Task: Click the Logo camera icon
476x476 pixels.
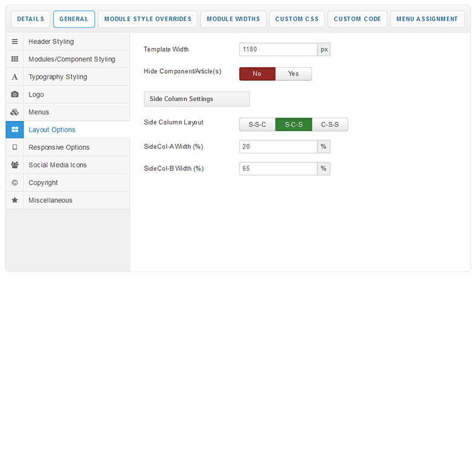Action: [14, 95]
